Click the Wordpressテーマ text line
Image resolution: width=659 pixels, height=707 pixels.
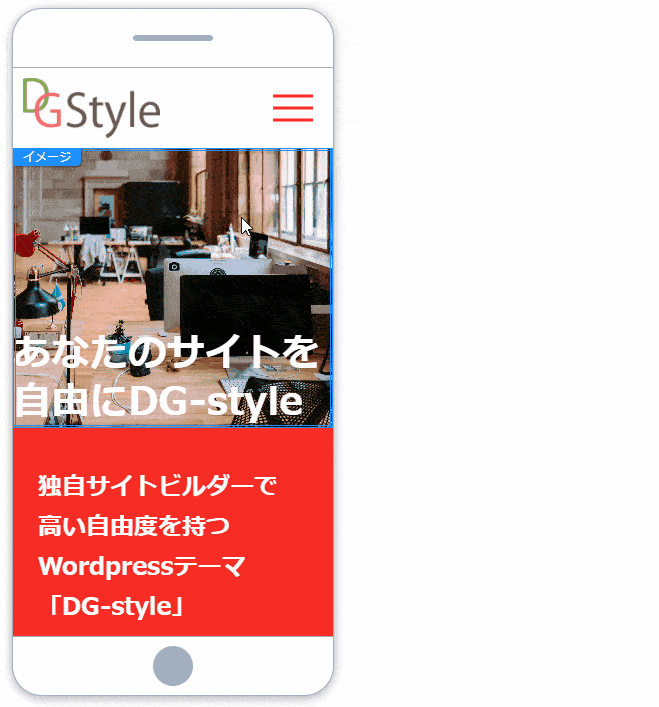click(141, 566)
